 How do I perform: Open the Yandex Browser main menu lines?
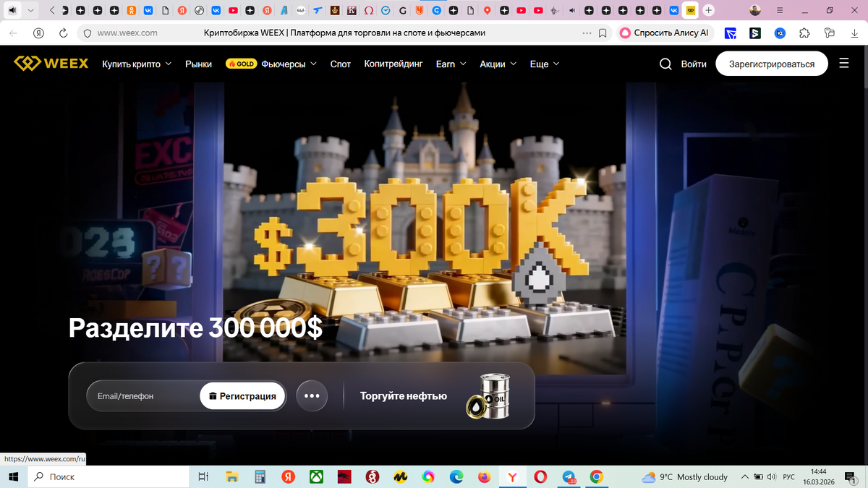click(x=780, y=10)
